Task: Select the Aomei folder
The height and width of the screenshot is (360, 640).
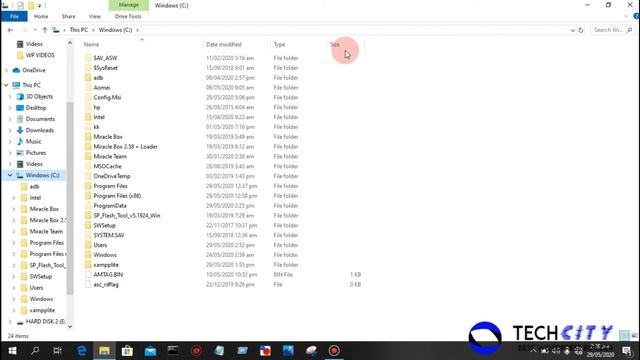Action: 102,87
